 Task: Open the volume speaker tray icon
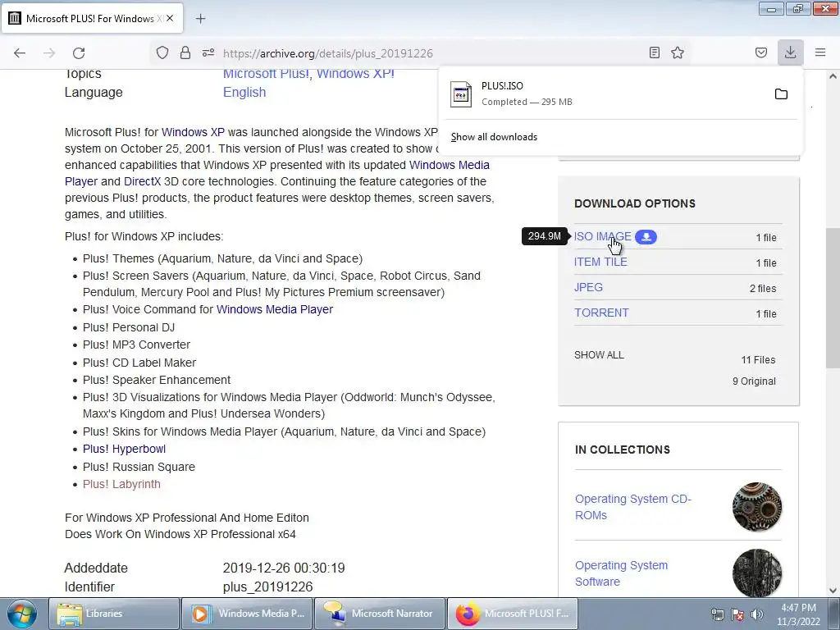pos(757,614)
